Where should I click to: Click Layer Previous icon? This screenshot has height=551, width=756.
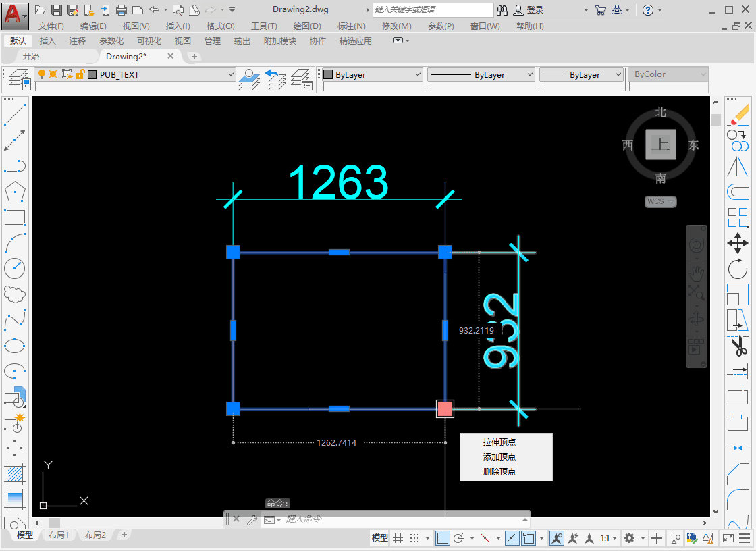275,79
